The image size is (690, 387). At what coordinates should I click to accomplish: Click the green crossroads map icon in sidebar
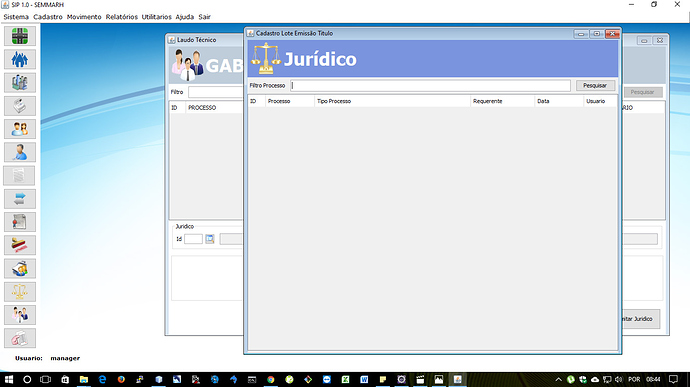point(20,36)
